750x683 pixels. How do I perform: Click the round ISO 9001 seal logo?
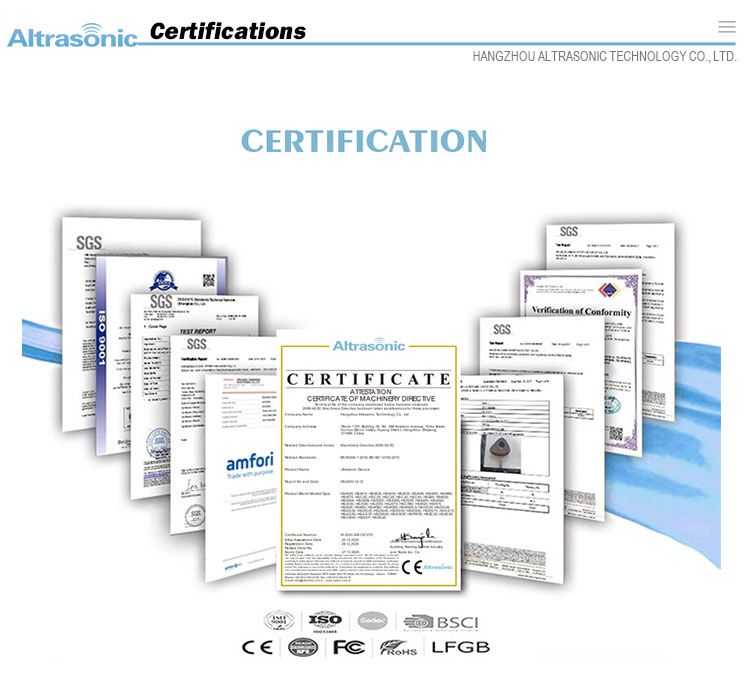click(279, 621)
